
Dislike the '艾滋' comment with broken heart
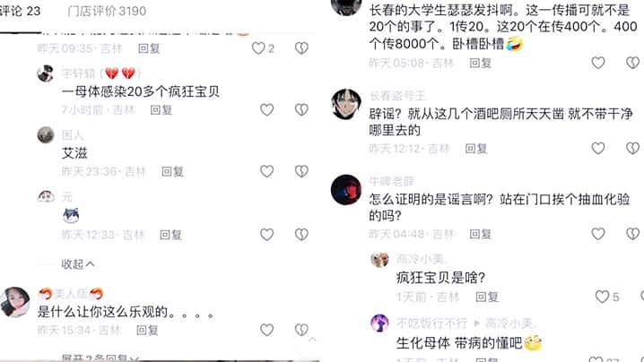[301, 171]
